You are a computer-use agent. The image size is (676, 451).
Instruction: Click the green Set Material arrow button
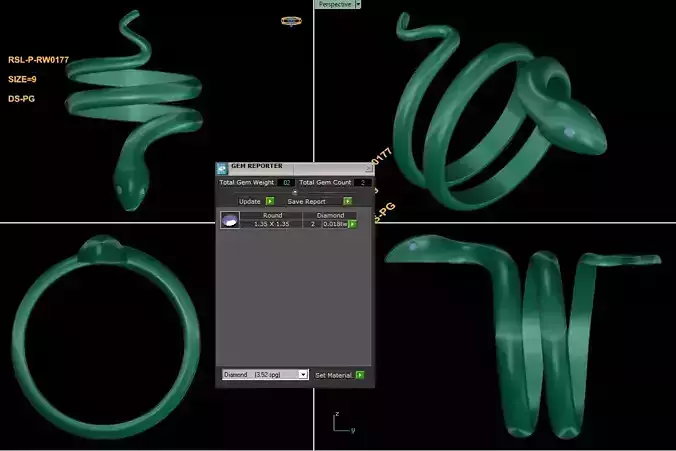pos(360,375)
